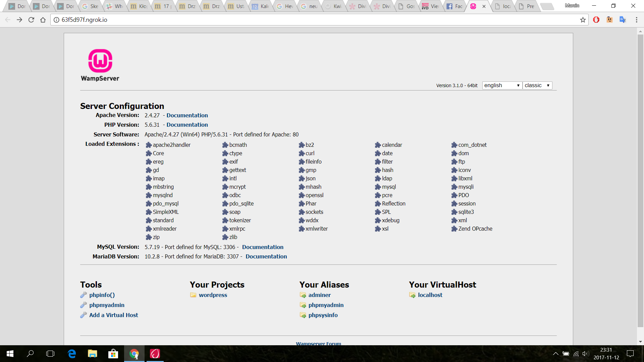Click the 'mcrypt' extension text

tap(237, 187)
